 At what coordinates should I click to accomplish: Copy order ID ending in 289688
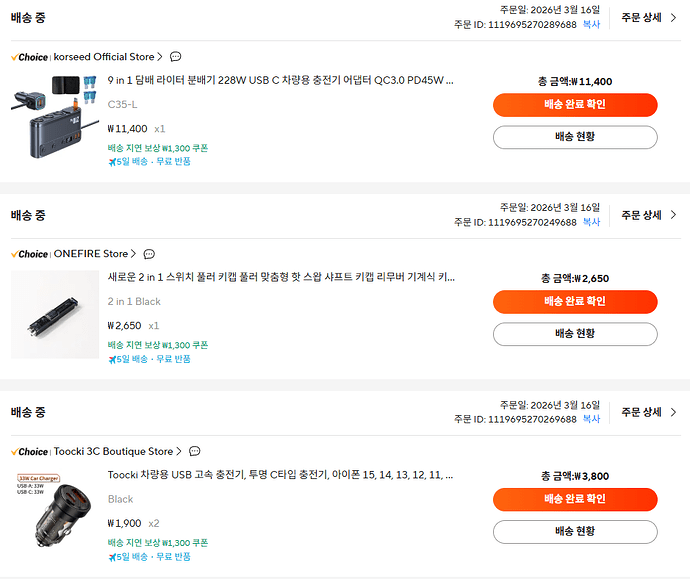[592, 25]
